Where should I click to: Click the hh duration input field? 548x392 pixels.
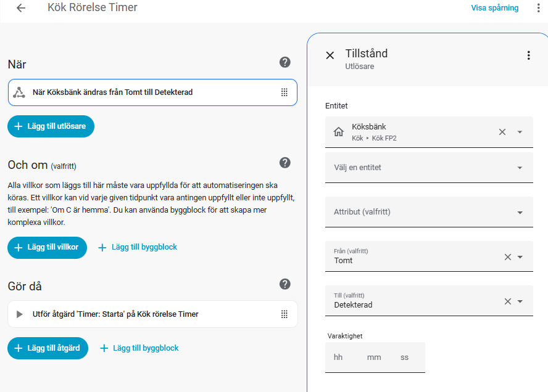pyautogui.click(x=339, y=357)
